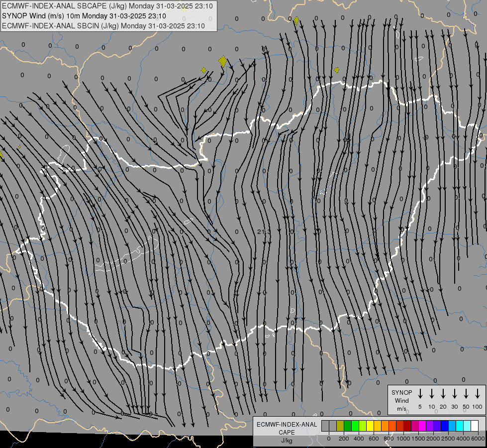
Task: Click the wind arrow above the 30 m/s label
Action: pyautogui.click(x=454, y=393)
